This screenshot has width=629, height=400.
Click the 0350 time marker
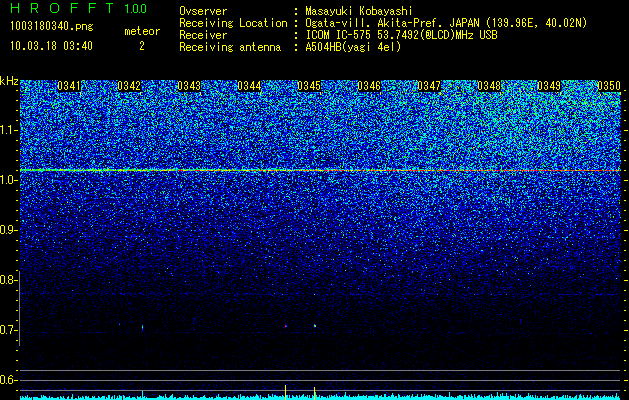coord(609,86)
